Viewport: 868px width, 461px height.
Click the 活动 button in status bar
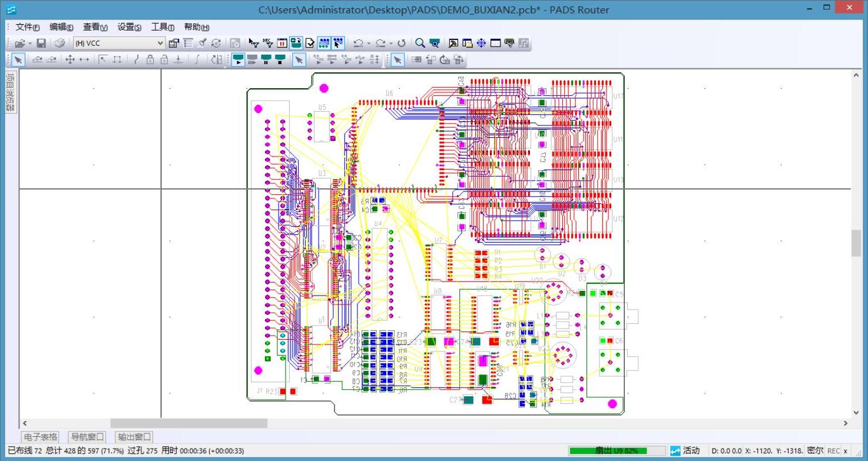tap(685, 451)
